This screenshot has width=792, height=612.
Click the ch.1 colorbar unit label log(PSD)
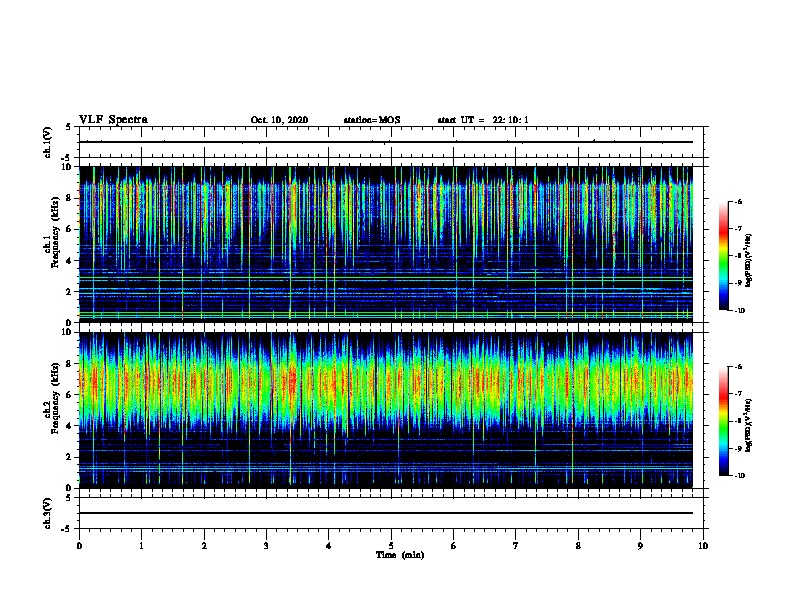(749, 261)
